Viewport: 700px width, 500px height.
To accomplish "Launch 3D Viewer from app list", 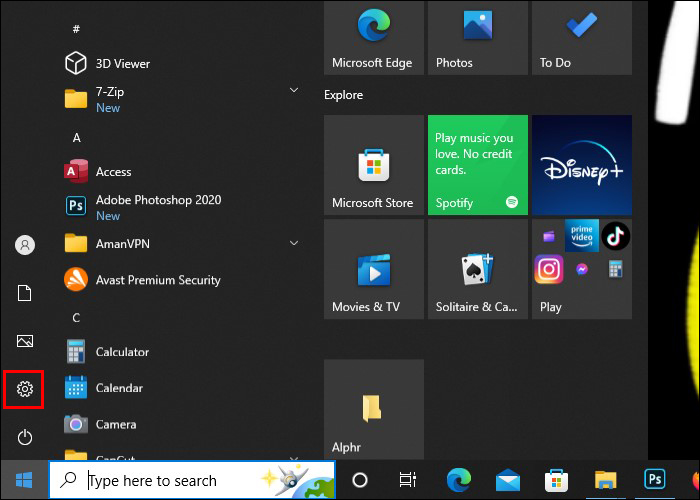I will click(x=122, y=63).
